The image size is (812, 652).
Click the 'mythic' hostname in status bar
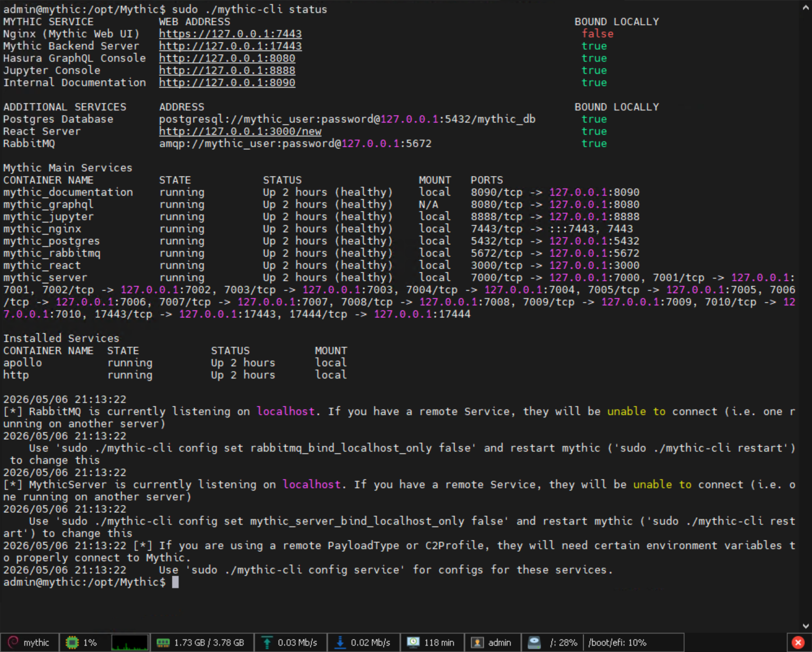[x=36, y=642]
